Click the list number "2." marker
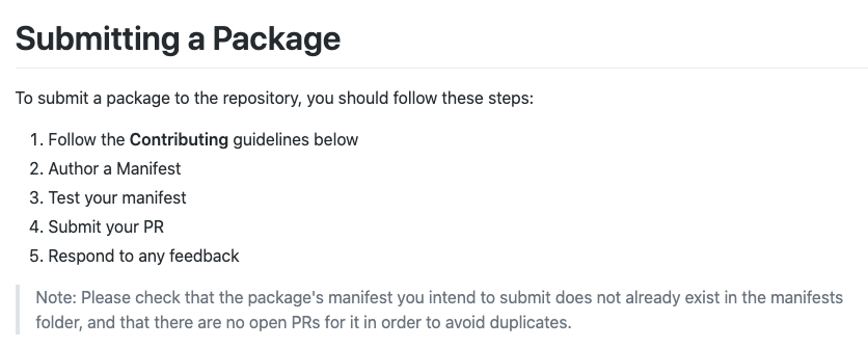This screenshot has width=868, height=348. tap(36, 169)
